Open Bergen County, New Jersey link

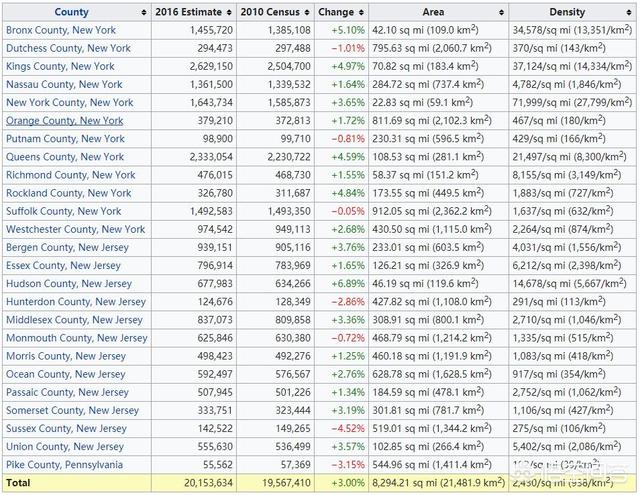click(x=66, y=247)
